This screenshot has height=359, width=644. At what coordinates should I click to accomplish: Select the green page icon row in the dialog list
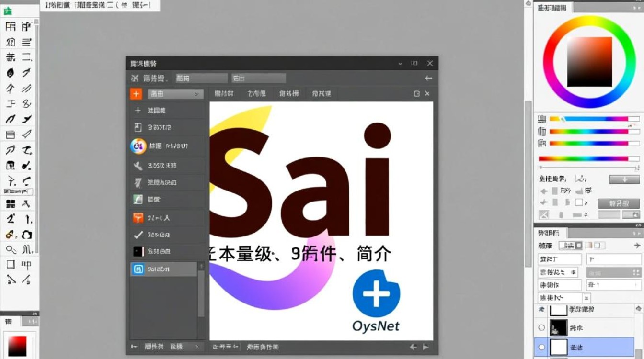coord(167,200)
